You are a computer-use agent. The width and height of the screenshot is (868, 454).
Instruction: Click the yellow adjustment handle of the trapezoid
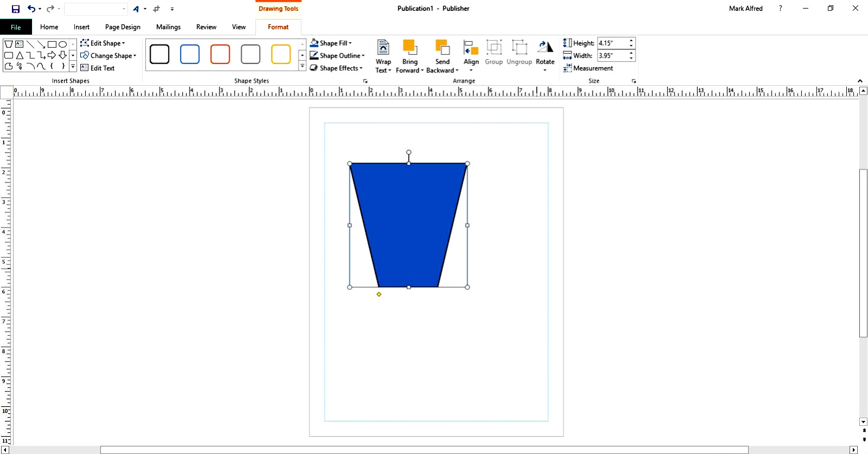point(379,294)
